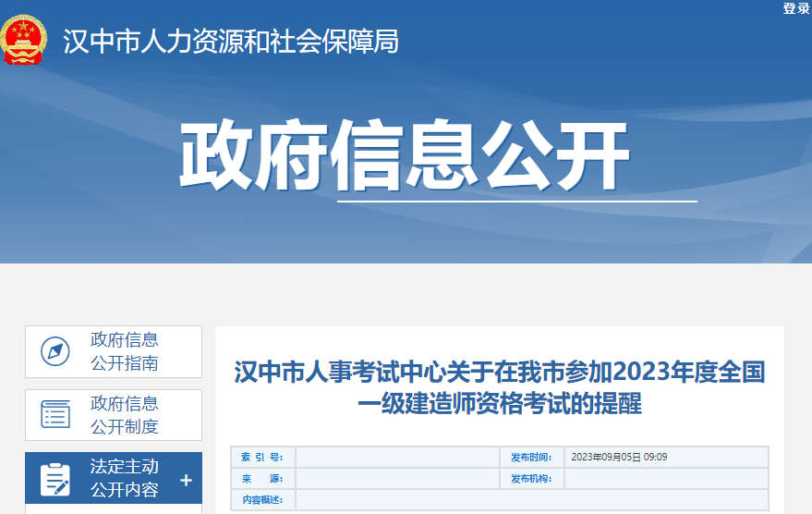Image resolution: width=812 pixels, height=514 pixels.
Task: Click the 政府信息公开 banner heading
Action: tap(405, 155)
